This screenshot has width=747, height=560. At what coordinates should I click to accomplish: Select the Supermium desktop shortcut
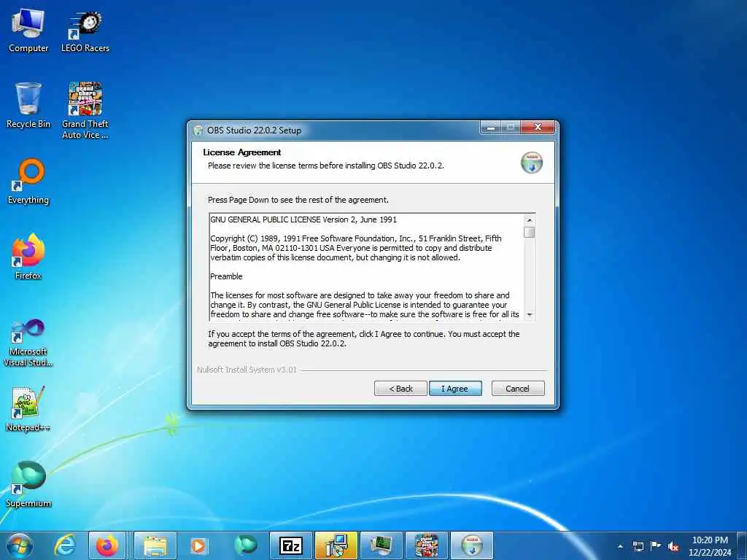click(28, 484)
